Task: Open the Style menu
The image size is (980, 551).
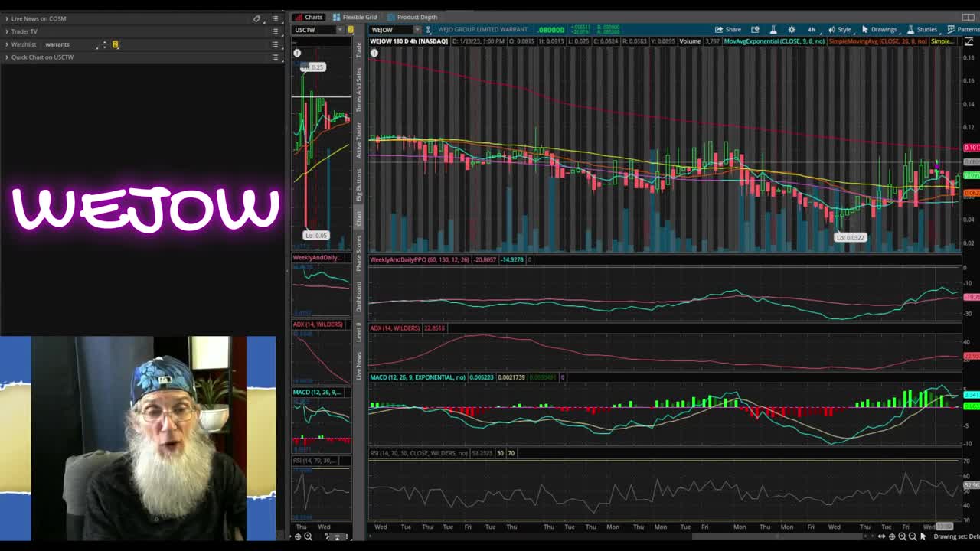Action: [840, 30]
